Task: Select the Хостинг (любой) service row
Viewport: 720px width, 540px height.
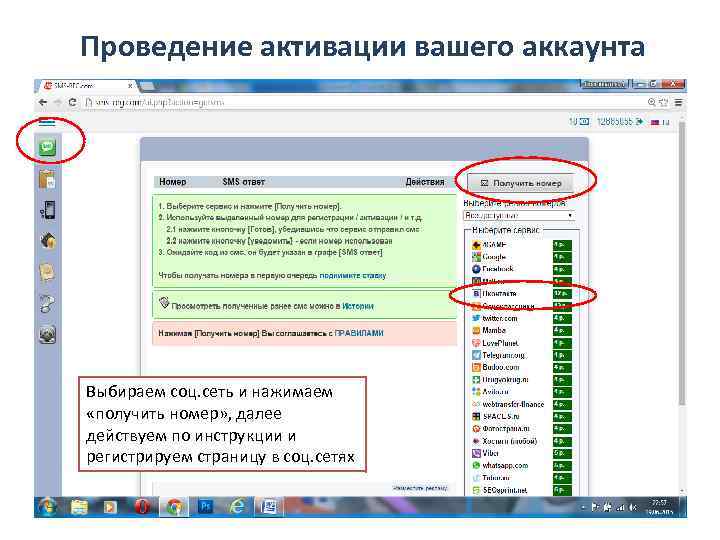Action: 521,441
